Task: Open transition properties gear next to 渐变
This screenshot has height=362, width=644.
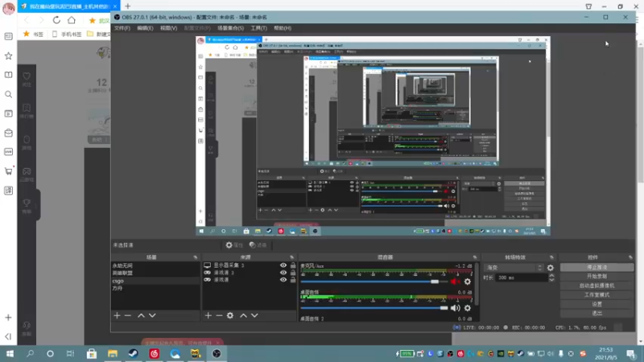Action: point(551,268)
